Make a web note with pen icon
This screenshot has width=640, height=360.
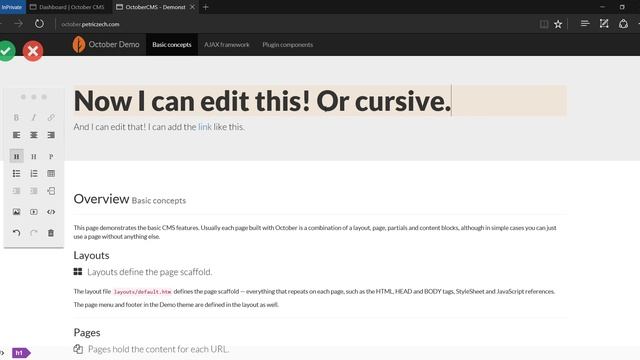point(604,24)
